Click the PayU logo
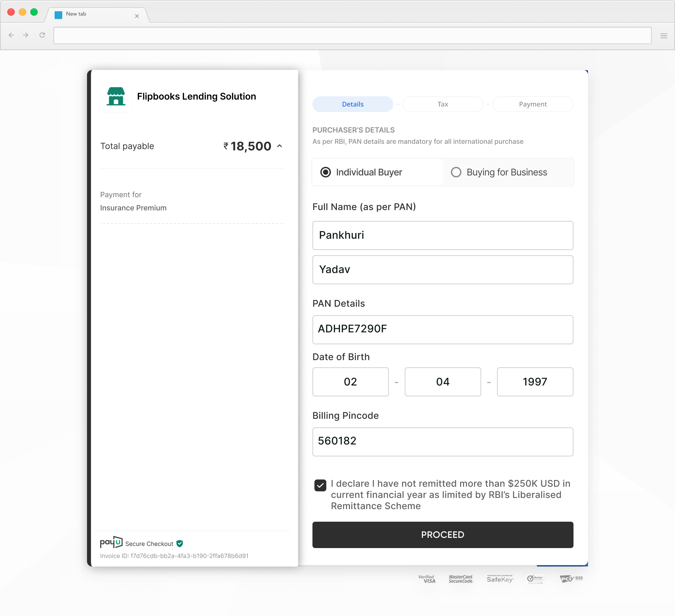This screenshot has height=616, width=675. point(111,542)
